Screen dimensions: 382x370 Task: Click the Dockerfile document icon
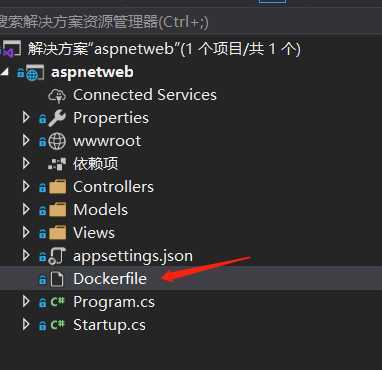(57, 279)
